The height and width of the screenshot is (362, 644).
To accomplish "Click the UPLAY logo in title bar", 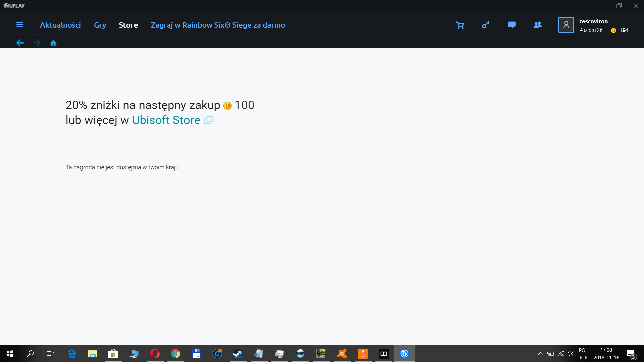I will pyautogui.click(x=14, y=6).
